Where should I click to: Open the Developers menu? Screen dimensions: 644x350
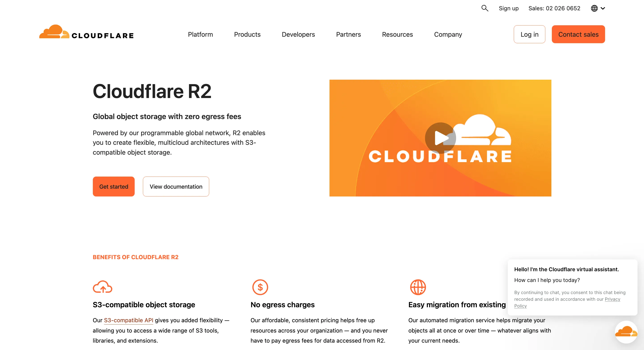pyautogui.click(x=298, y=34)
